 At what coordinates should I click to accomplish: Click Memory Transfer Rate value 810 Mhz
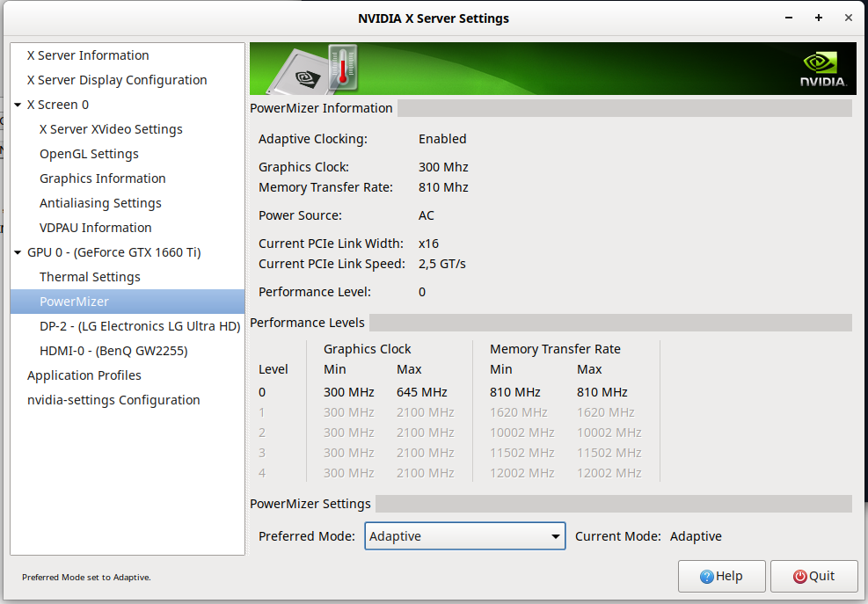click(443, 187)
